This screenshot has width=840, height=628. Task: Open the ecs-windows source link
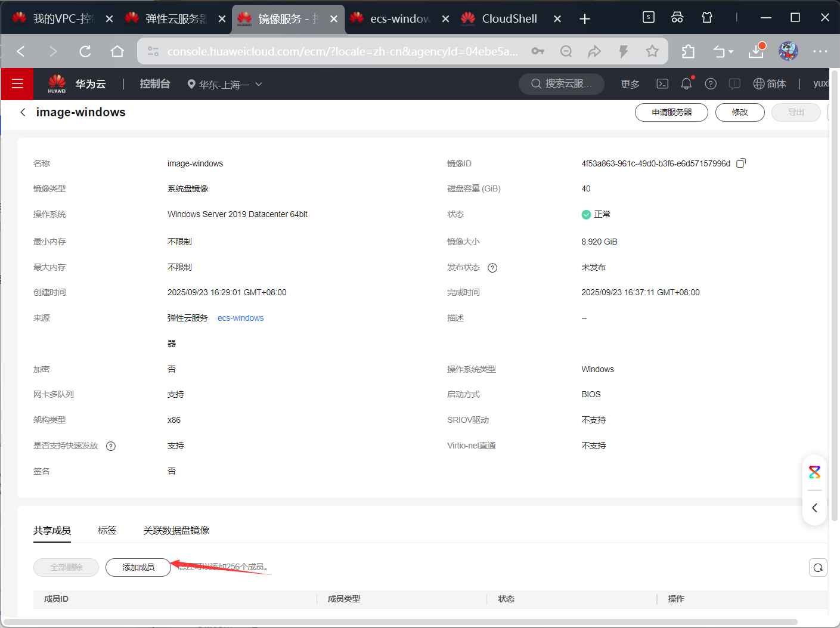coord(240,318)
